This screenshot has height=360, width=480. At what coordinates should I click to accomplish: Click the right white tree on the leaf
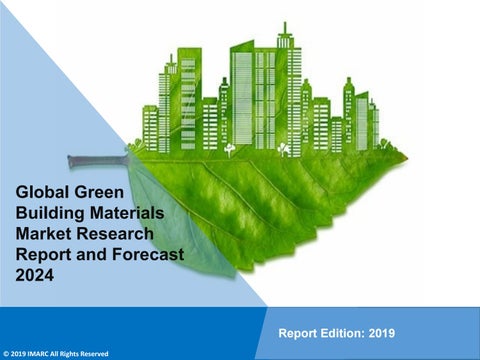(284, 149)
